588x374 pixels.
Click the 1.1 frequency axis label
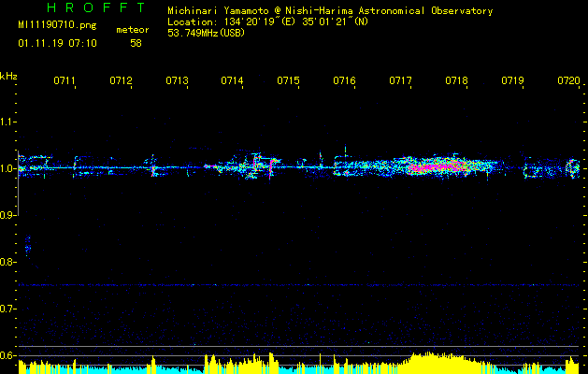tap(8, 122)
